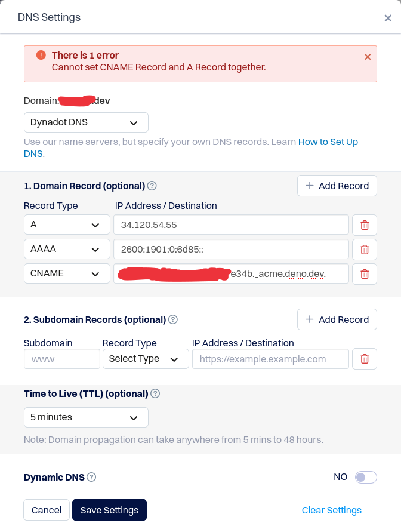Delete the A record row
This screenshot has width=401, height=532.
[x=365, y=225]
